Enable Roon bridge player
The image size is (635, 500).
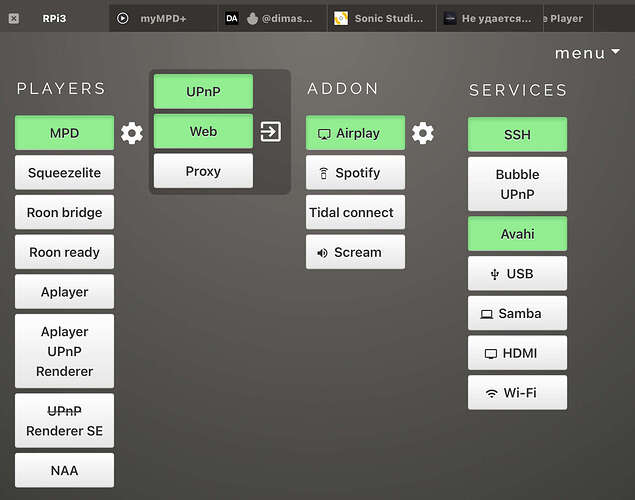tap(64, 212)
